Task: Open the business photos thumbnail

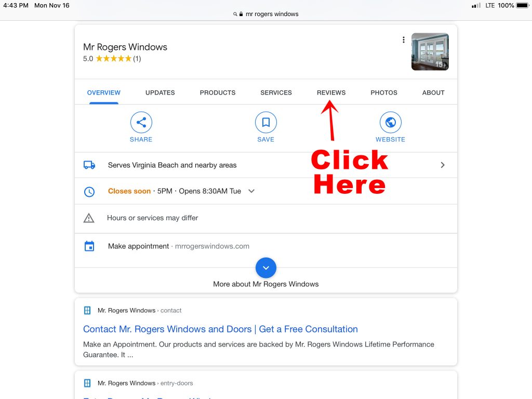Action: [430, 51]
